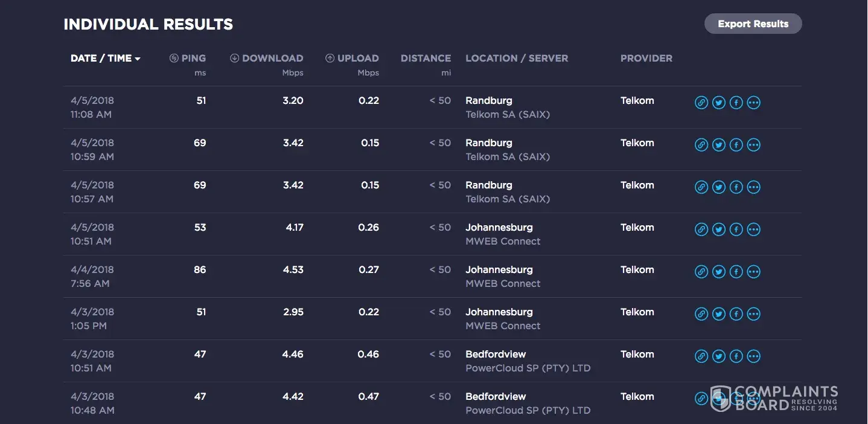Share 11:08 AM result on Twitter

[718, 103]
